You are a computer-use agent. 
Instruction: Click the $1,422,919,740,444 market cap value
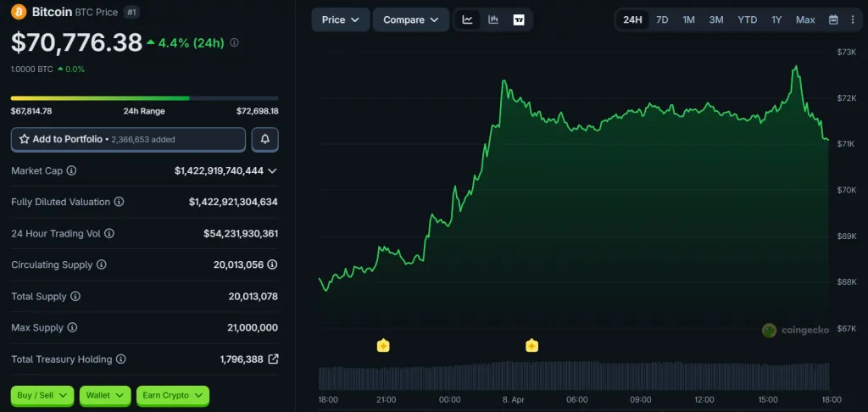tap(220, 170)
